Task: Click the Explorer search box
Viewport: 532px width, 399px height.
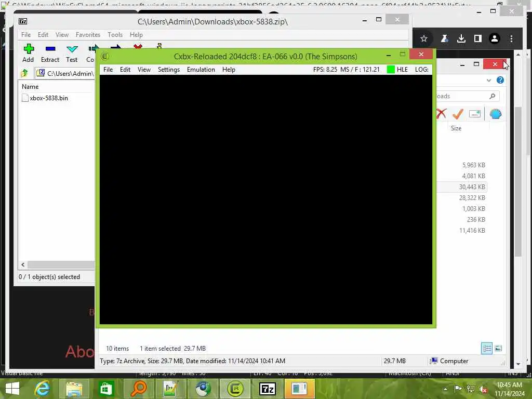Action: [468, 96]
